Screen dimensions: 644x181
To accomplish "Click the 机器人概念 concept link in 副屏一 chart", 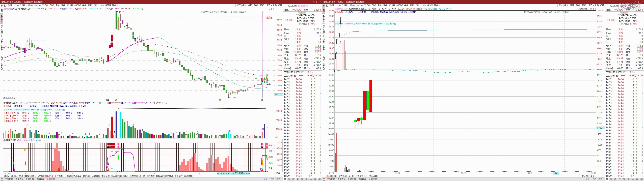I will point(393,12).
